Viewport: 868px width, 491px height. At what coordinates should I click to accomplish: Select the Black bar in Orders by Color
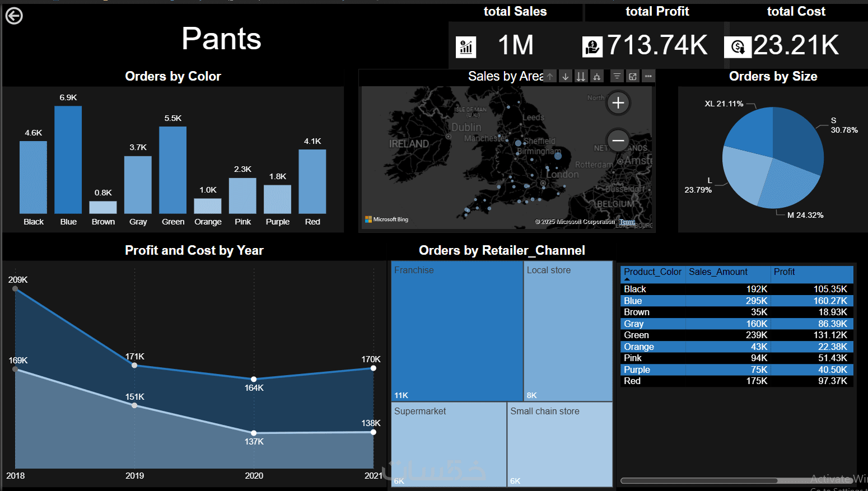click(x=33, y=177)
